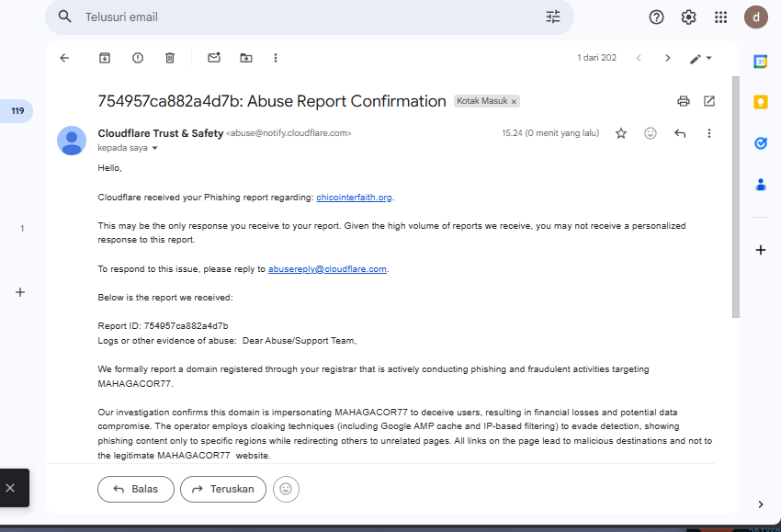Open email in new window
The image size is (781, 532).
click(709, 101)
